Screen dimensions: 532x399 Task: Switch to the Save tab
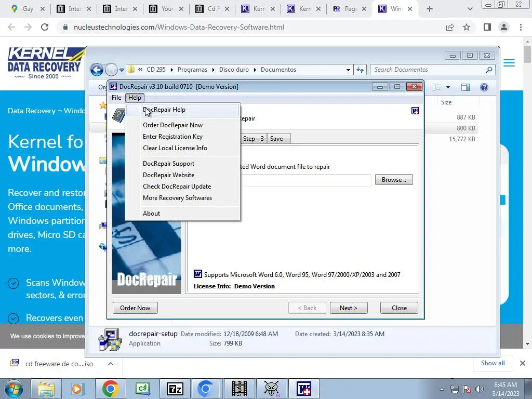276,138
